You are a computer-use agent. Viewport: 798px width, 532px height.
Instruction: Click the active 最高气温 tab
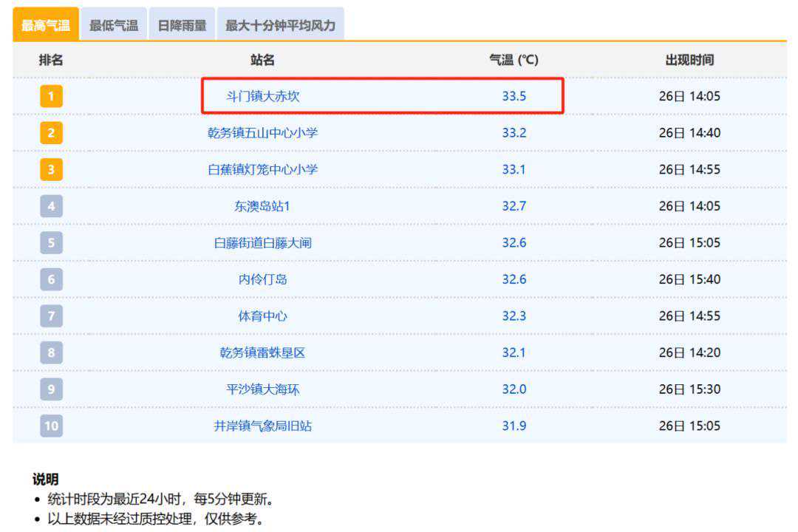click(46, 25)
